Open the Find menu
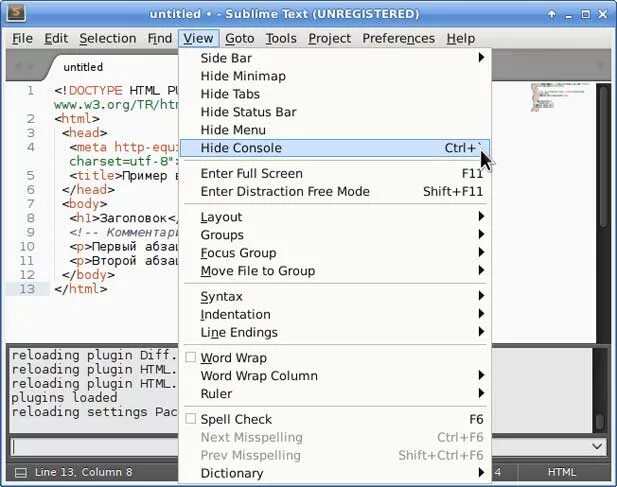Viewport: 617px width, 487px height. point(159,39)
